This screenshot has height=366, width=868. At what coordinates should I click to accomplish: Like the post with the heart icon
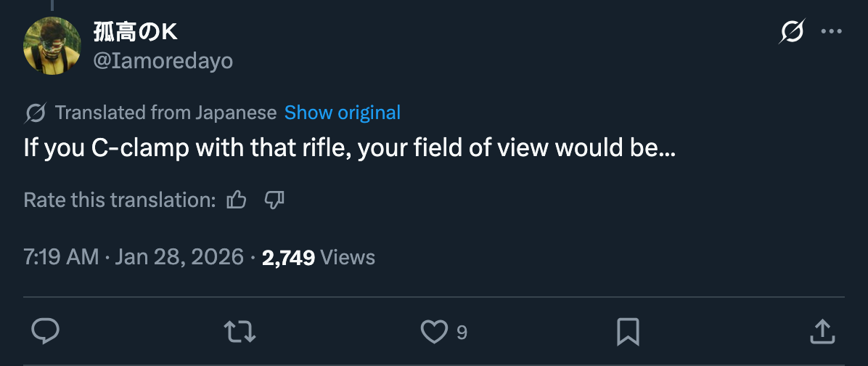[x=434, y=332]
